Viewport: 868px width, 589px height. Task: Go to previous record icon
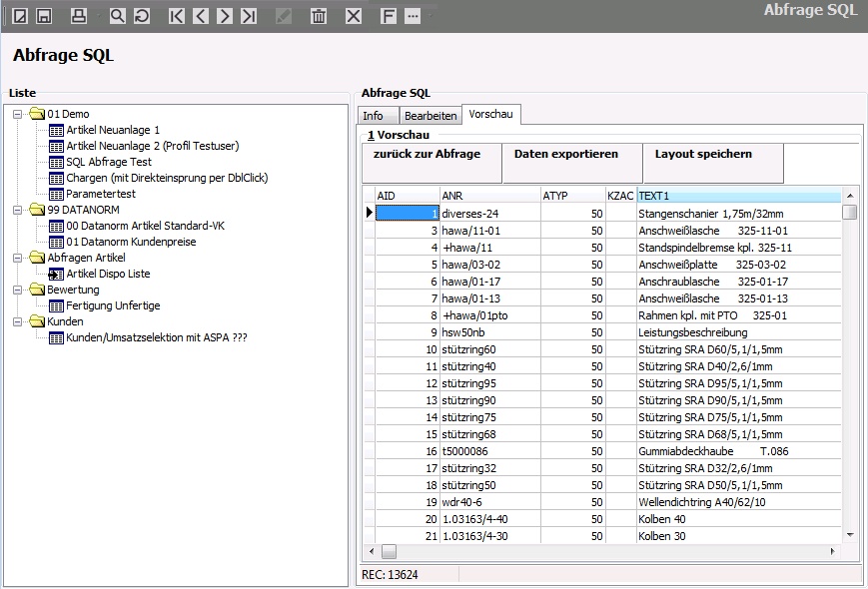click(x=201, y=16)
